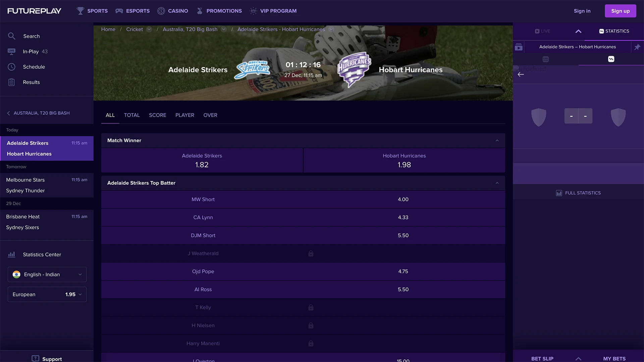Collapse the Match Winner market
The image size is (644, 362).
(497, 140)
